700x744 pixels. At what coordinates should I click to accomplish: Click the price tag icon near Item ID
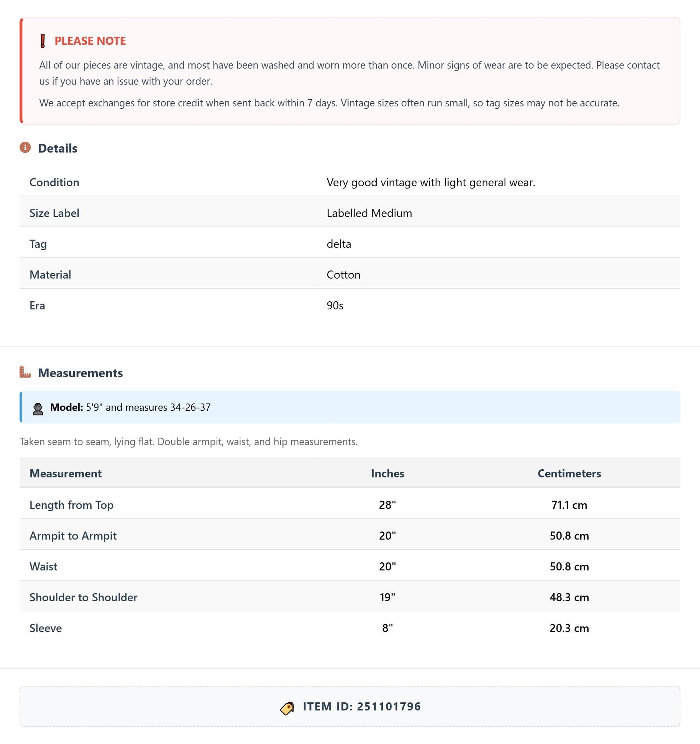coord(287,708)
